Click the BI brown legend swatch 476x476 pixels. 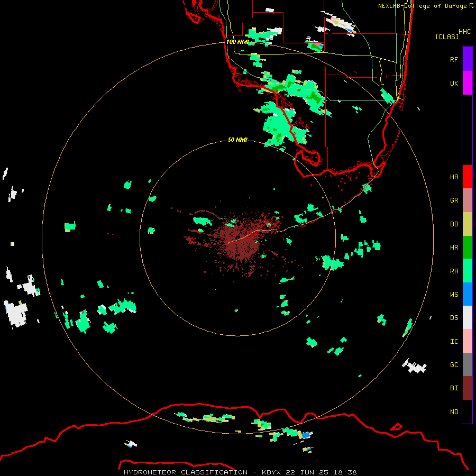467,388
